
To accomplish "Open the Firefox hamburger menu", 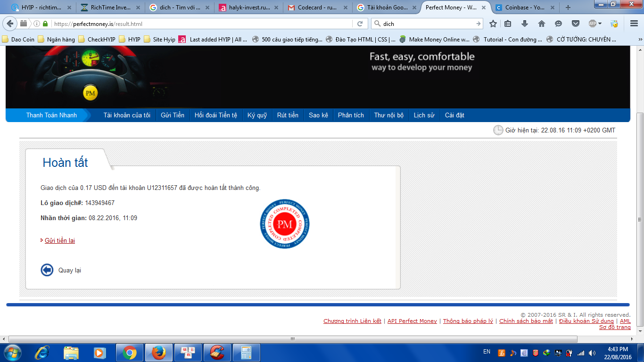I will point(634,24).
